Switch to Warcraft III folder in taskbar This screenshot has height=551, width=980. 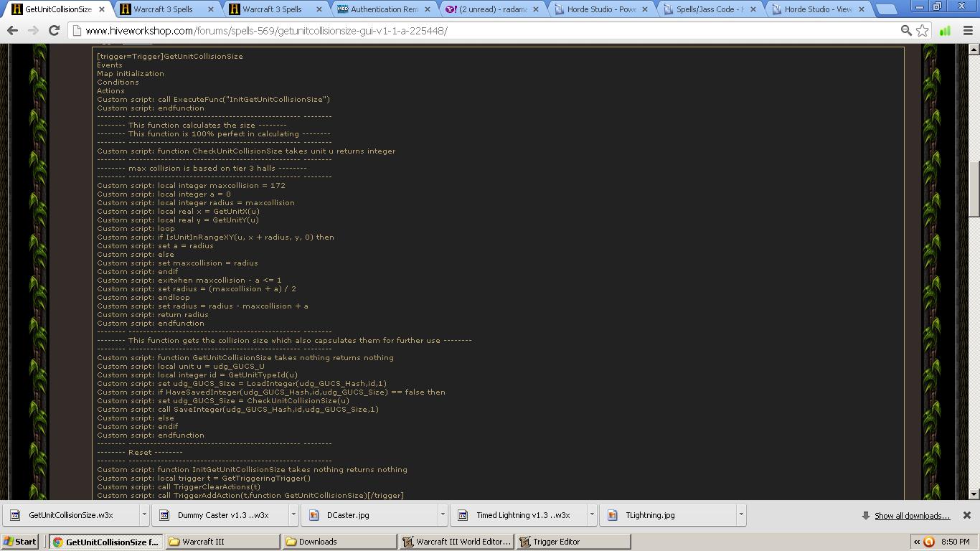[x=223, y=542]
